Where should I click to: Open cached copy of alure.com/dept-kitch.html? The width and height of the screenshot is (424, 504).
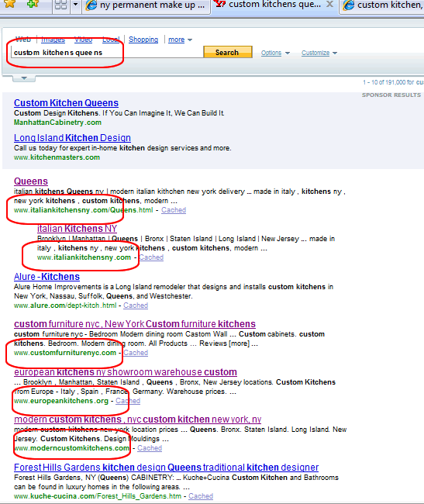(x=136, y=306)
